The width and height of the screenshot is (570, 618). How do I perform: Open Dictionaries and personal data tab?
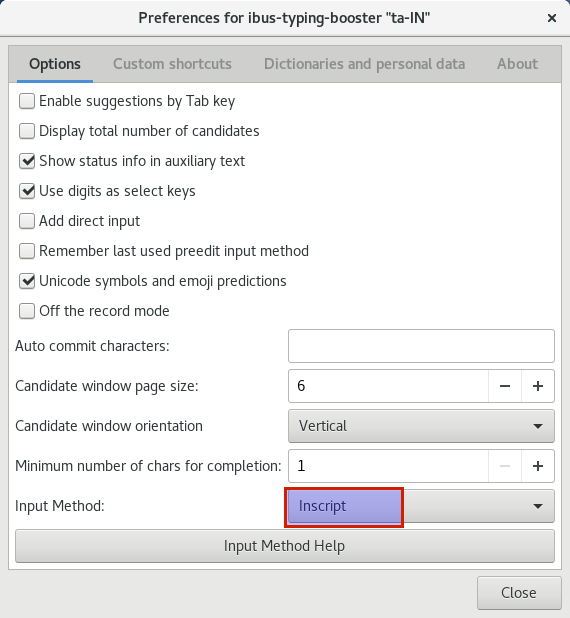pyautogui.click(x=364, y=64)
